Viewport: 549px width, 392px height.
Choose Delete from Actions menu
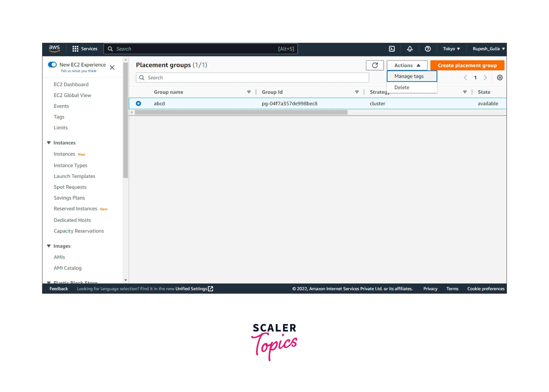[x=402, y=87]
